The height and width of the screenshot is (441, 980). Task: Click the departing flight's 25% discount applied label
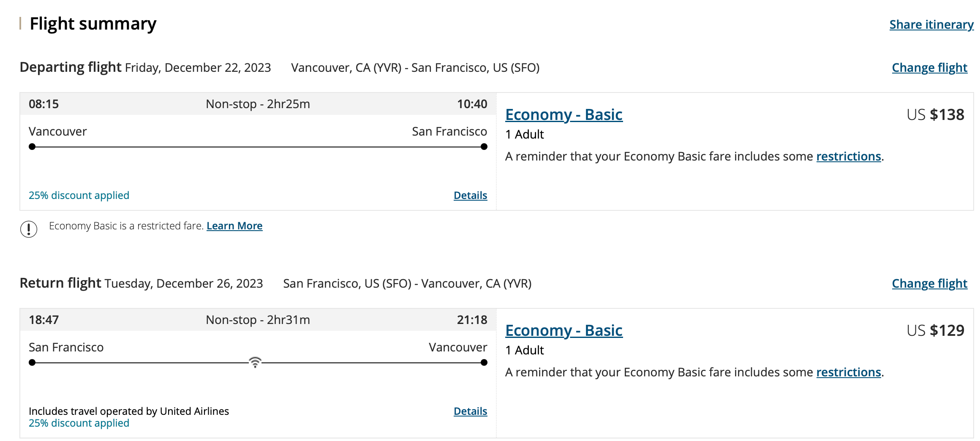[x=79, y=195]
